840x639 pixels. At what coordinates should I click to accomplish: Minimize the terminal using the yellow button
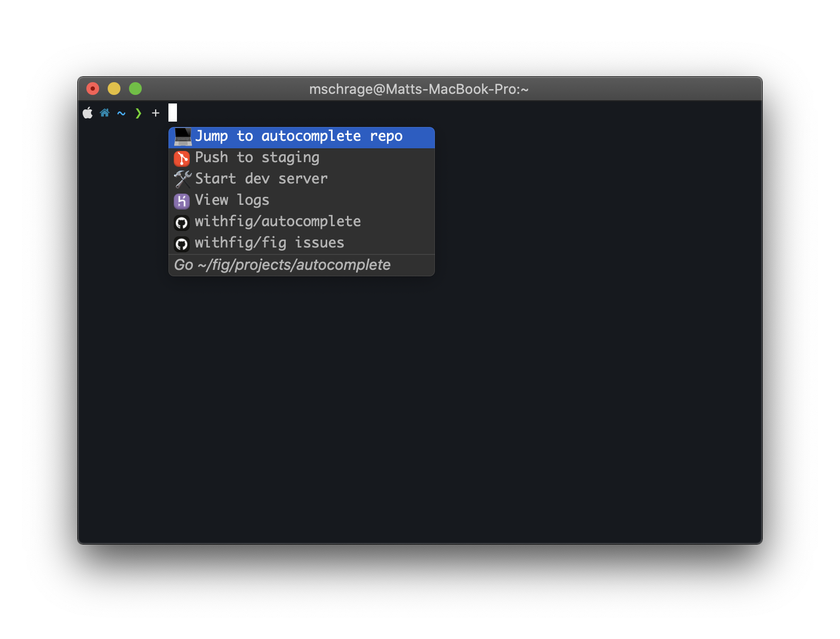click(x=114, y=89)
